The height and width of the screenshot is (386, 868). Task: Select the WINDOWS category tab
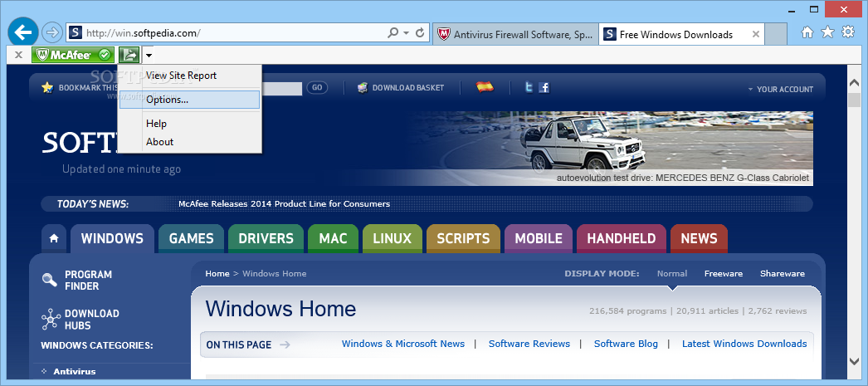[112, 239]
